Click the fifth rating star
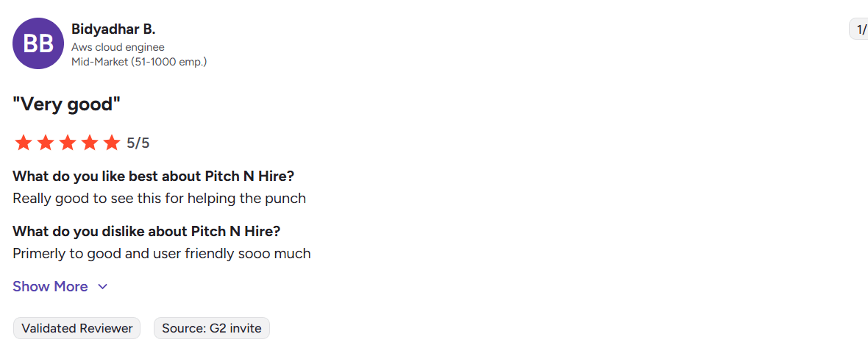 point(112,143)
